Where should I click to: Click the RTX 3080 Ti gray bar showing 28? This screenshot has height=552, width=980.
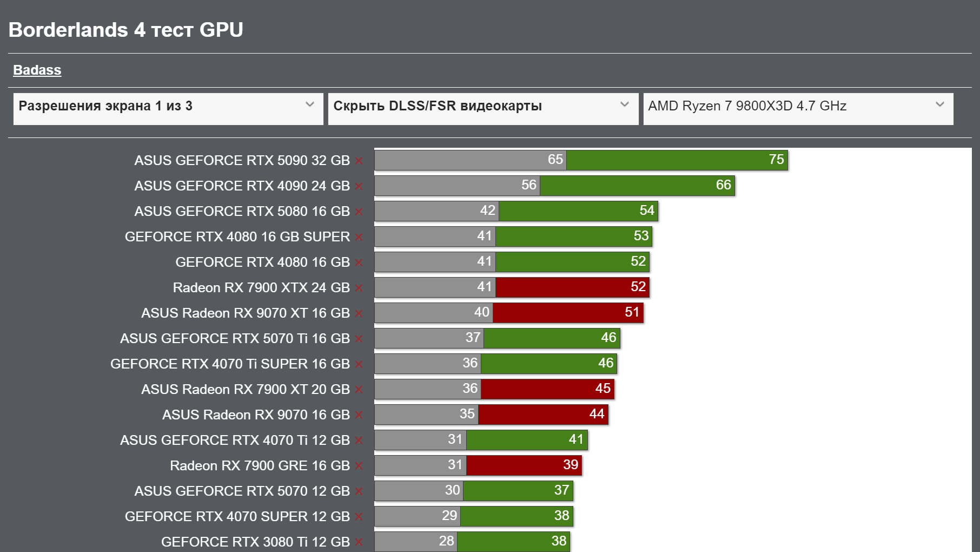416,542
